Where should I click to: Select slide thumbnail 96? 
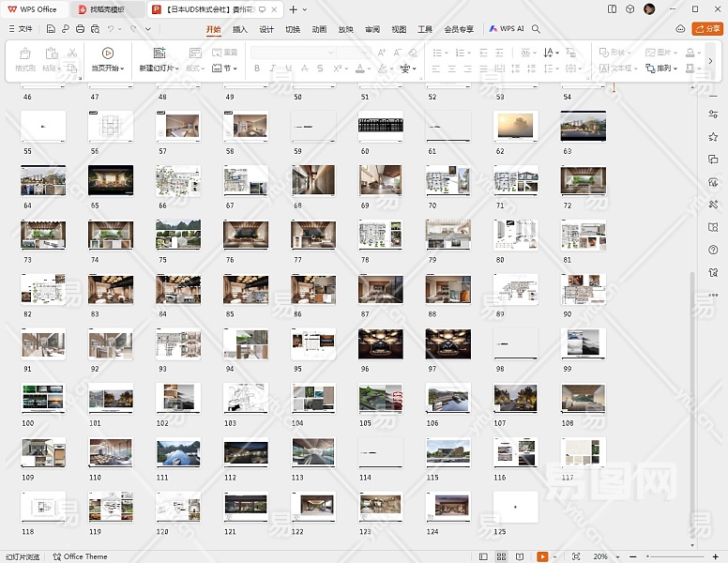tap(380, 344)
